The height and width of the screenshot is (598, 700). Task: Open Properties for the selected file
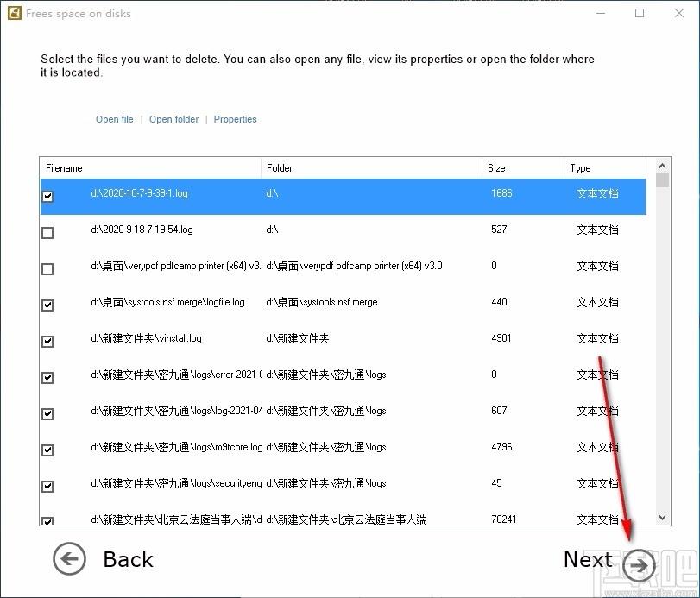pyautogui.click(x=236, y=119)
